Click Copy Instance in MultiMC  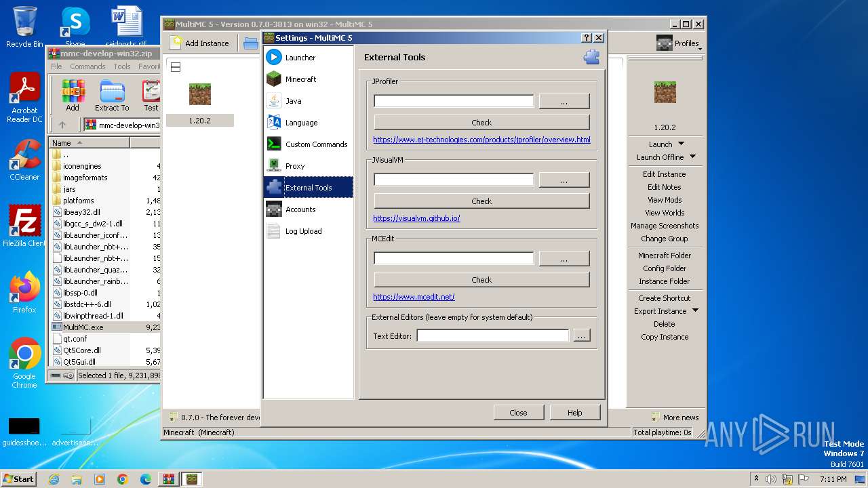(665, 337)
